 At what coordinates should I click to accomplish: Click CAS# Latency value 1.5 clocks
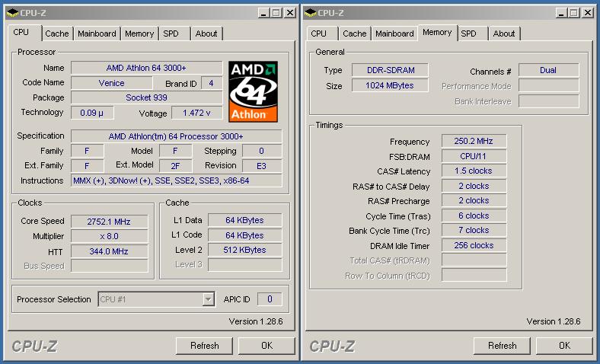[474, 171]
